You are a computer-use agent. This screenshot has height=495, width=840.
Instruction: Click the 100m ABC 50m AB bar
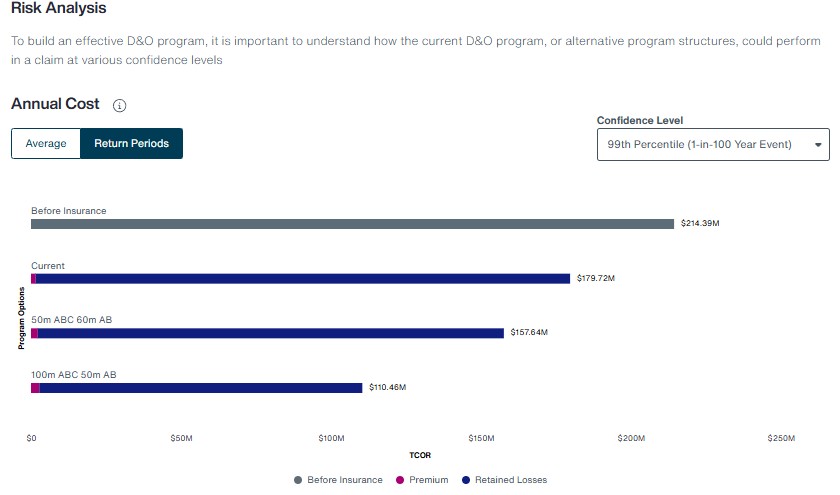[x=197, y=388]
